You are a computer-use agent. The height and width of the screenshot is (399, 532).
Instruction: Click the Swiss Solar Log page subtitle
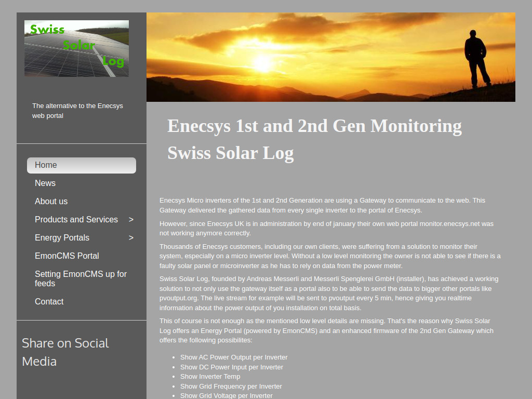coord(230,153)
